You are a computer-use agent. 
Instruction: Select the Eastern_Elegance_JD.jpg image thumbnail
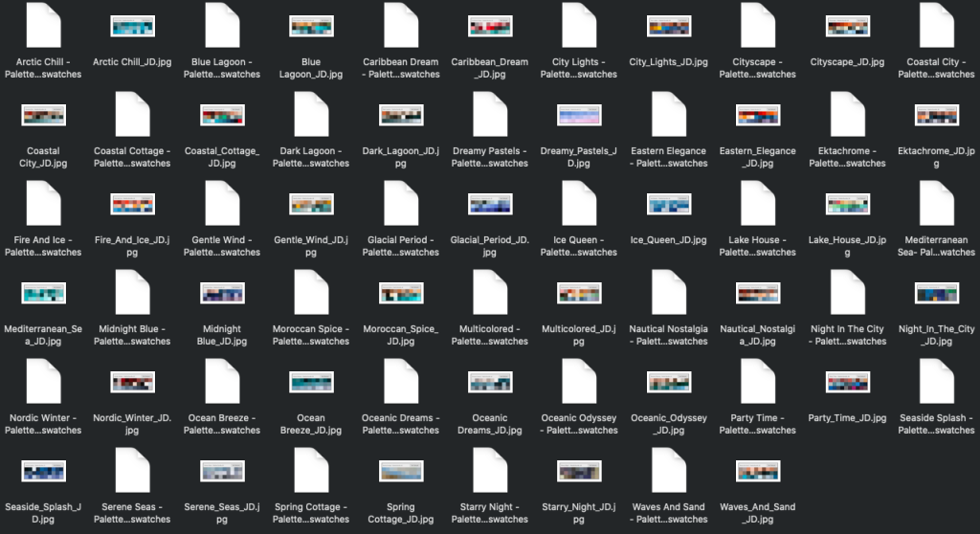click(x=757, y=116)
